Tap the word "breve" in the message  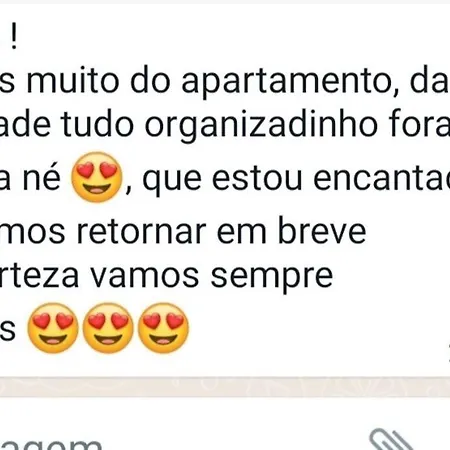pyautogui.click(x=322, y=230)
